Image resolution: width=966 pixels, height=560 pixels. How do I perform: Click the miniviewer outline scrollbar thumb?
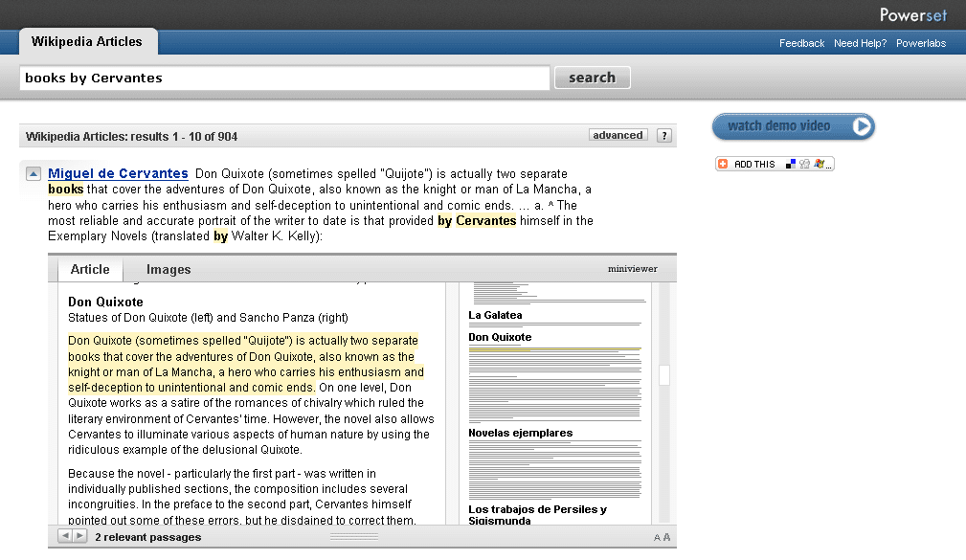click(664, 375)
